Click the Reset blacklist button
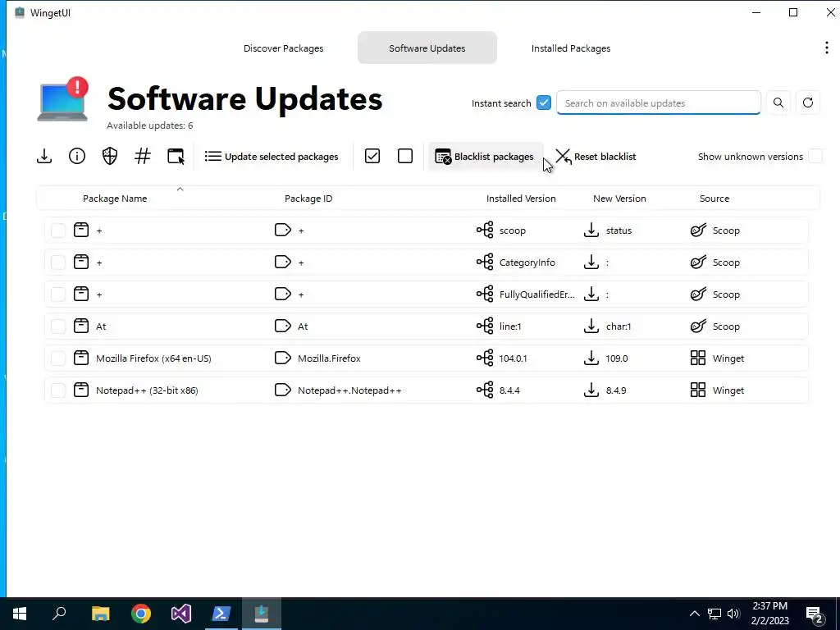Viewport: 840px width, 630px height. (x=596, y=157)
